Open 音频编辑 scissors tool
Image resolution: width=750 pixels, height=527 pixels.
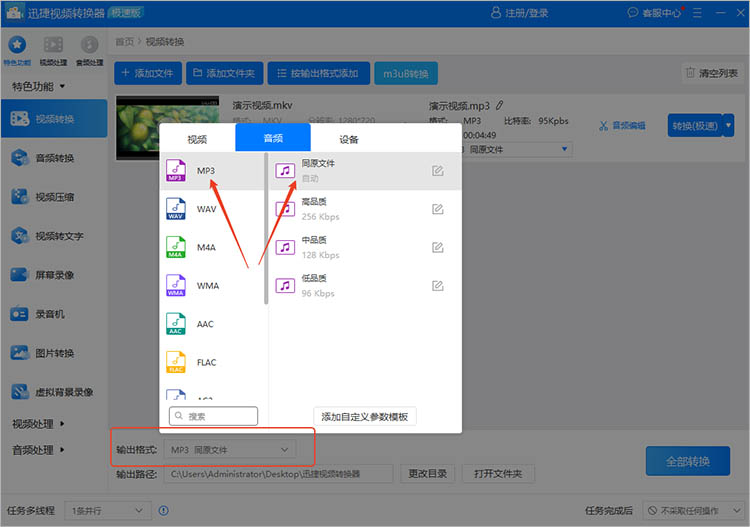tap(622, 126)
